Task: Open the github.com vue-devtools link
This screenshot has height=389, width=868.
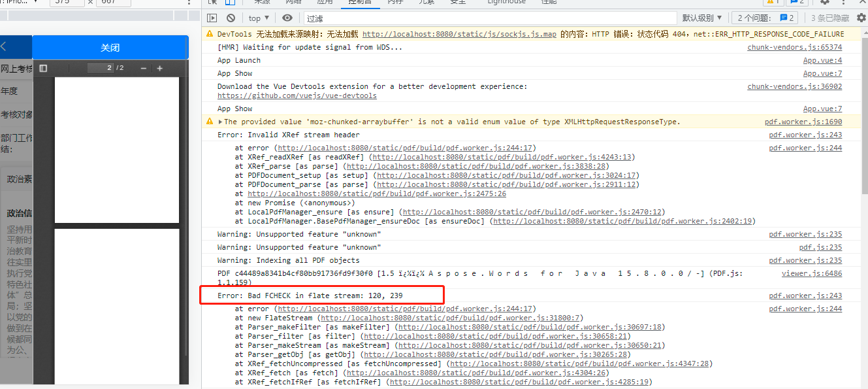Action: [297, 95]
